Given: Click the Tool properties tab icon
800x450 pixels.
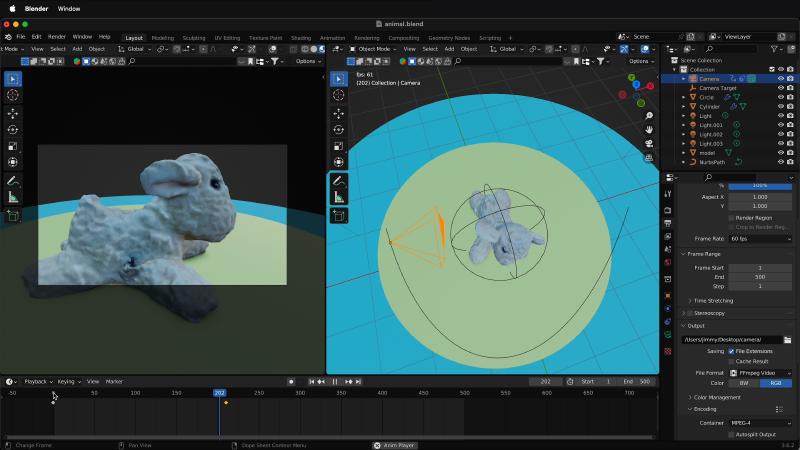Looking at the screenshot, I should [x=668, y=194].
